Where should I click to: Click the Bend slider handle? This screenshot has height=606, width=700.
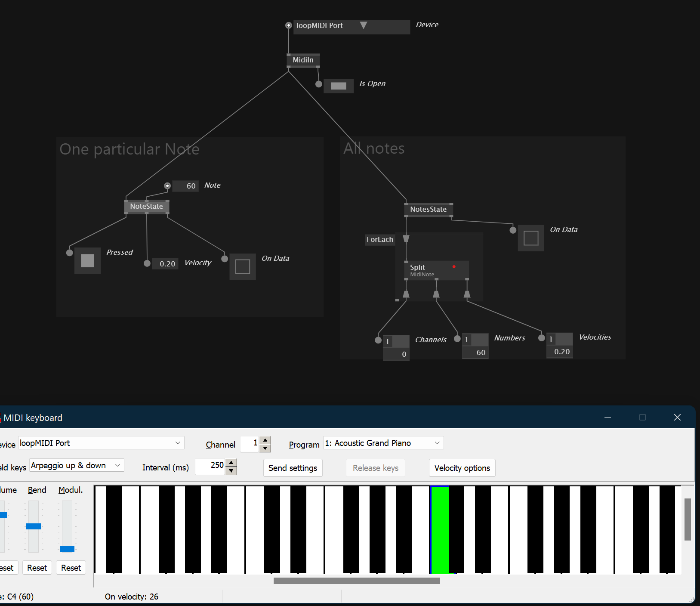34,526
